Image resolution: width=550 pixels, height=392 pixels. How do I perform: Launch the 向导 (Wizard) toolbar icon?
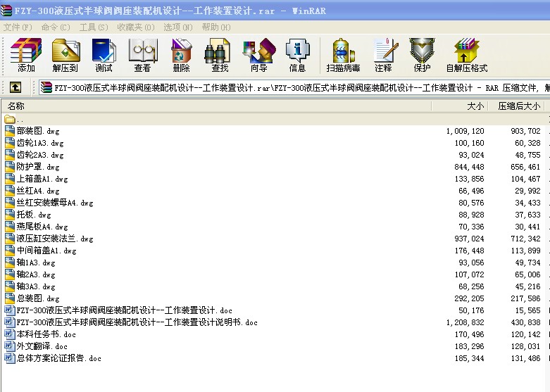click(259, 51)
